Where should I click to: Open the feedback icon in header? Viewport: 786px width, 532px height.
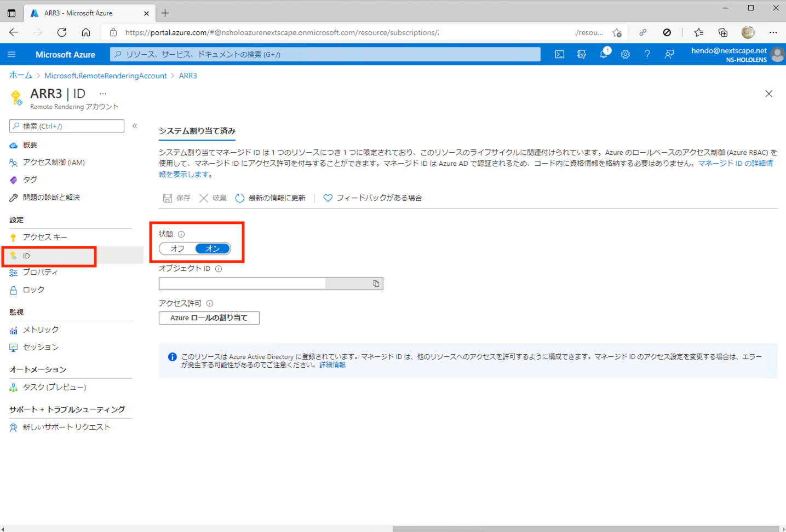click(669, 54)
